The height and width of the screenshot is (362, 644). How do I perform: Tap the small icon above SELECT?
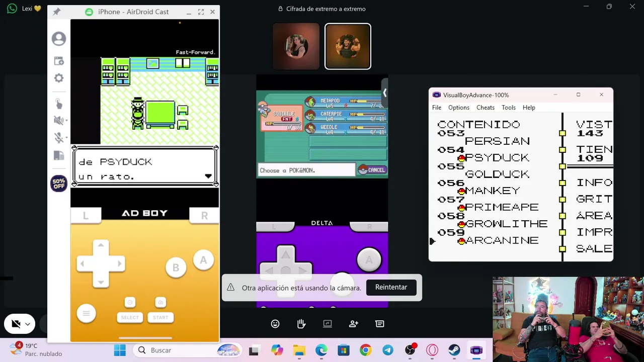130,302
